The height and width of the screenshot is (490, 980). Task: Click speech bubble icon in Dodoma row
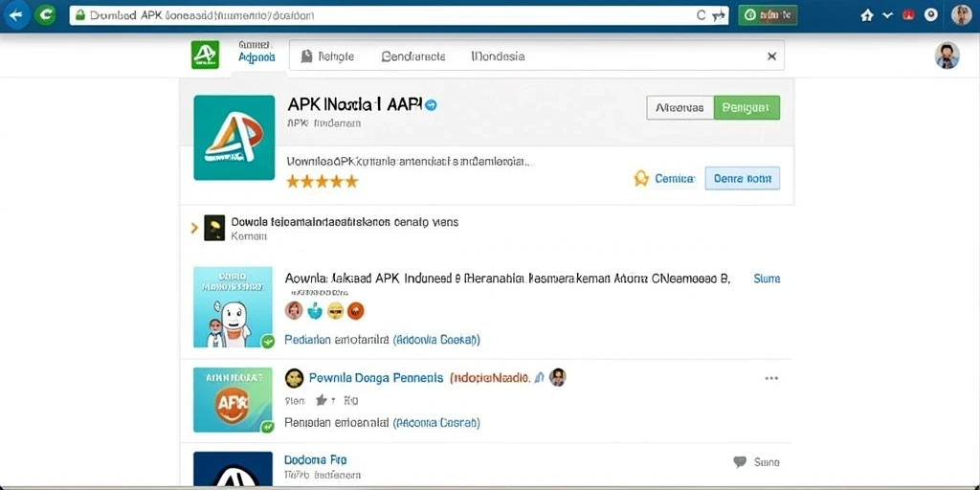pos(740,462)
